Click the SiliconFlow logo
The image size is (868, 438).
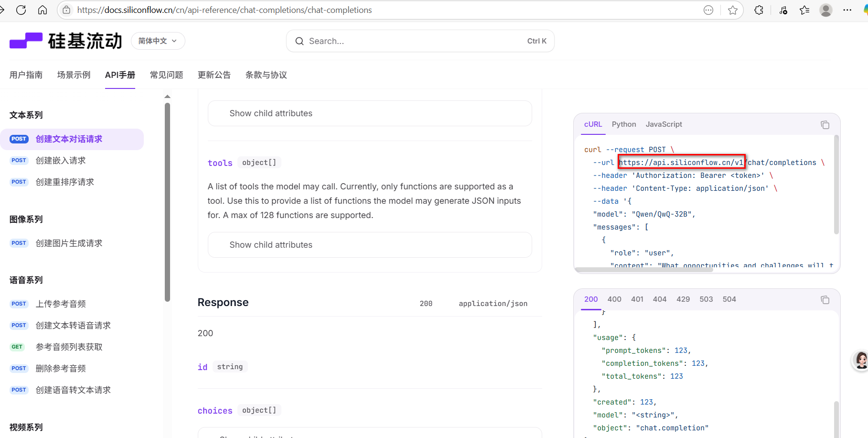point(66,41)
